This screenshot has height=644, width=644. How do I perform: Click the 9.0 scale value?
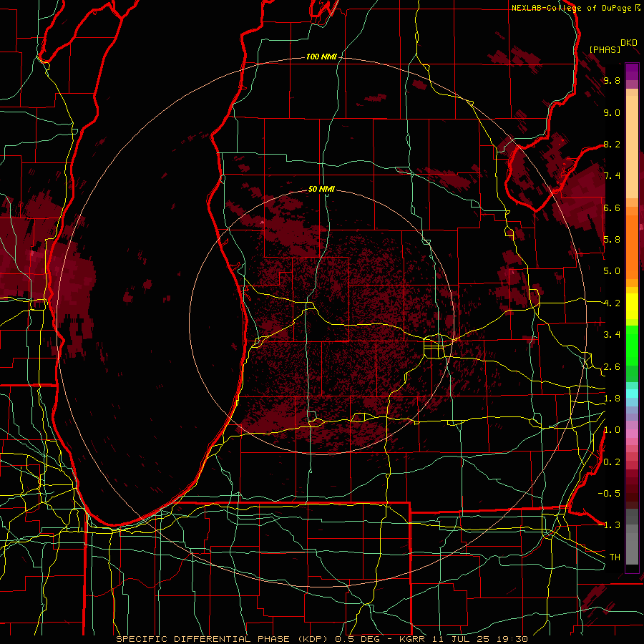tap(612, 112)
